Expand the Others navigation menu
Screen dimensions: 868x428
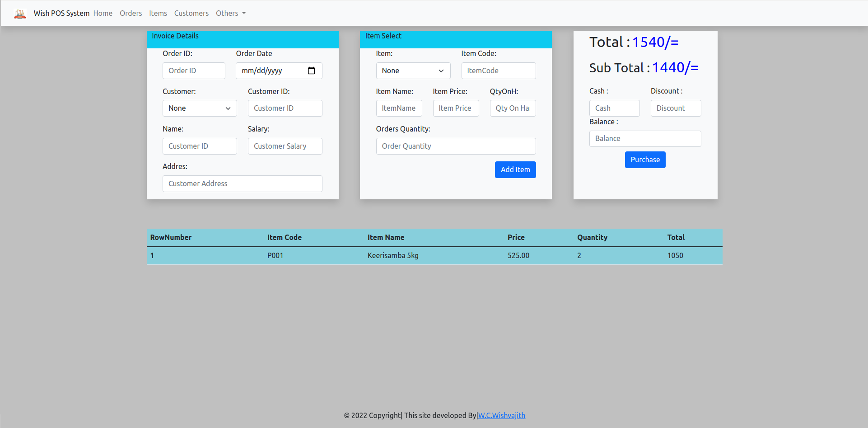(x=231, y=14)
